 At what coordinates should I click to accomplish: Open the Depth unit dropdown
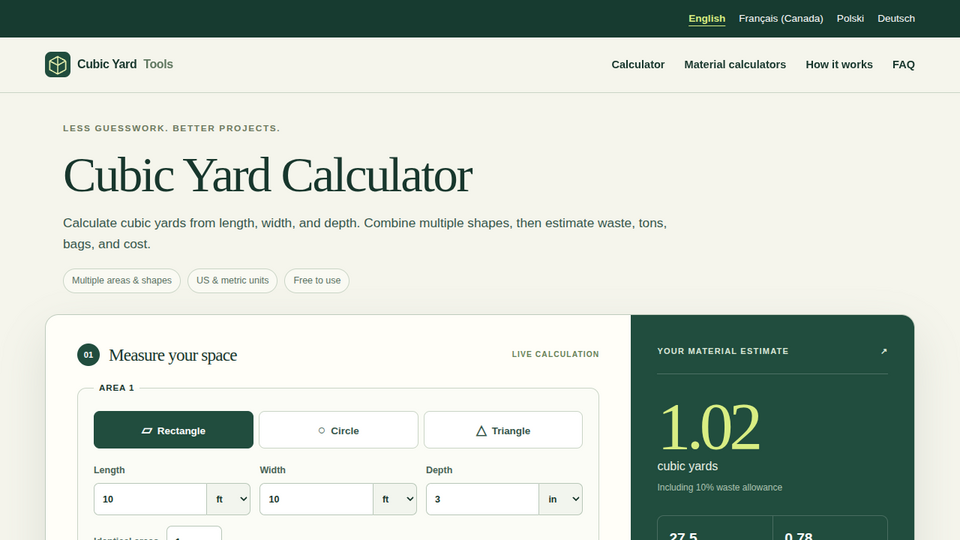click(x=561, y=499)
